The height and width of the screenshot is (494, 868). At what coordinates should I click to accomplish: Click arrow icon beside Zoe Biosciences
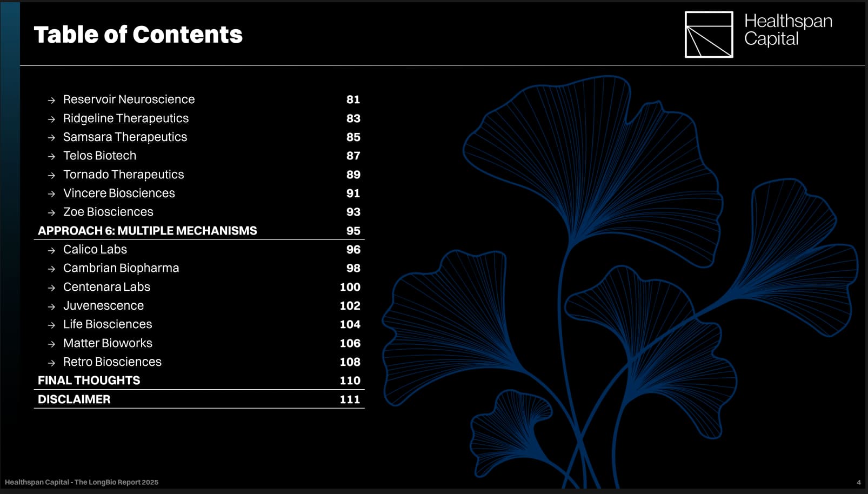[x=51, y=213]
